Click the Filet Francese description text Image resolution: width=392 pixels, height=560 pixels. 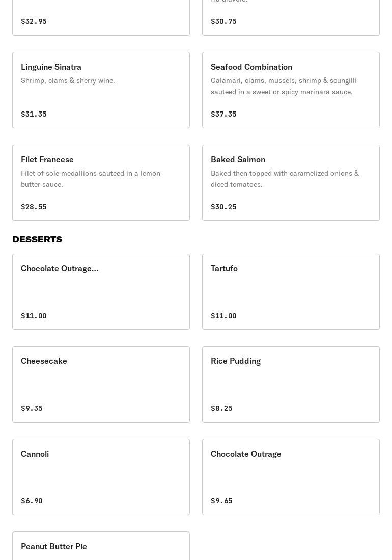coord(91,179)
